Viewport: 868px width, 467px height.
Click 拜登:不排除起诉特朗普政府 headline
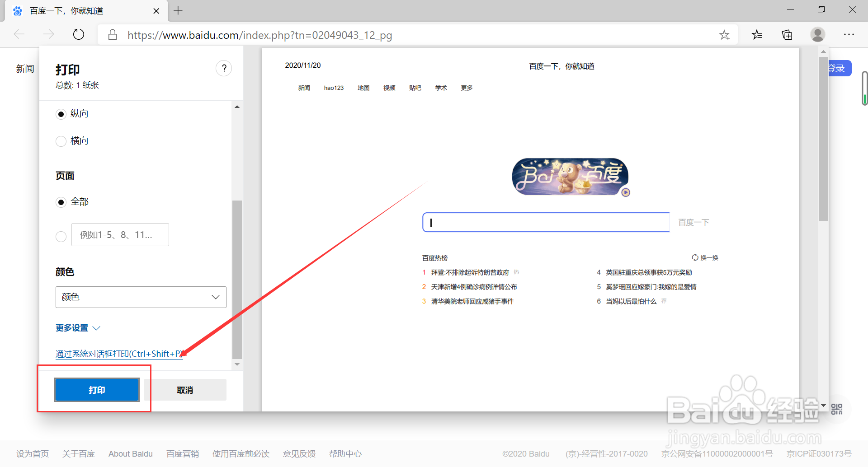point(470,272)
